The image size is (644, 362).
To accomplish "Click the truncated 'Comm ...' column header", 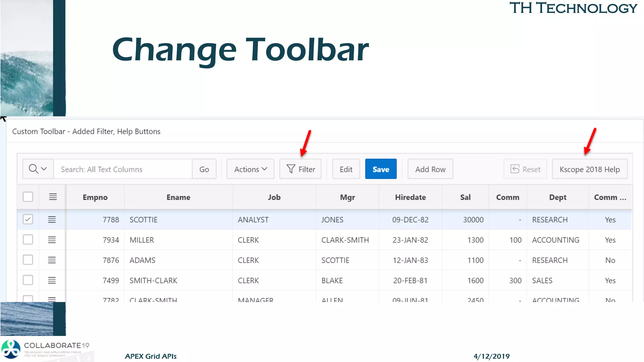I will tap(610, 197).
